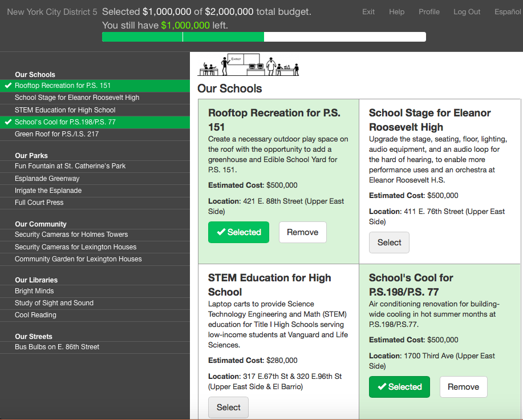Click first green segment of budget progress bar

pyautogui.click(x=143, y=37)
